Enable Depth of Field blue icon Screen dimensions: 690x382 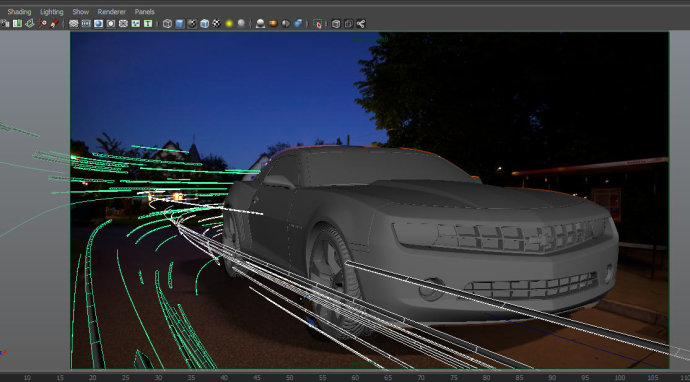(298, 23)
